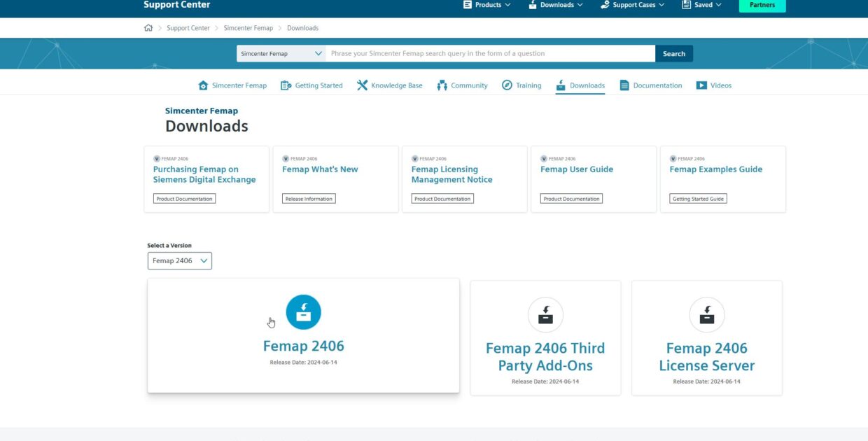Select the Downloads tab label
868x441 pixels.
587,85
